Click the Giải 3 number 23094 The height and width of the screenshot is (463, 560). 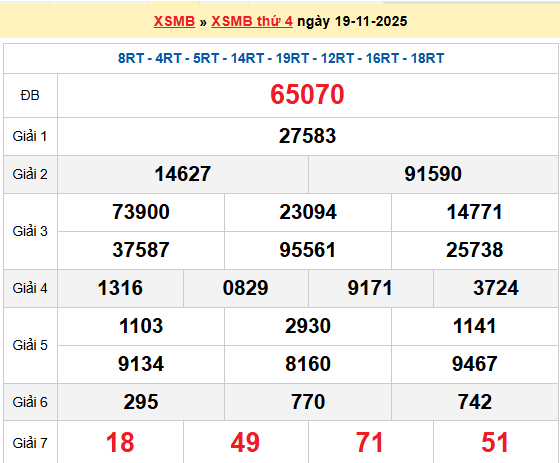(308, 212)
